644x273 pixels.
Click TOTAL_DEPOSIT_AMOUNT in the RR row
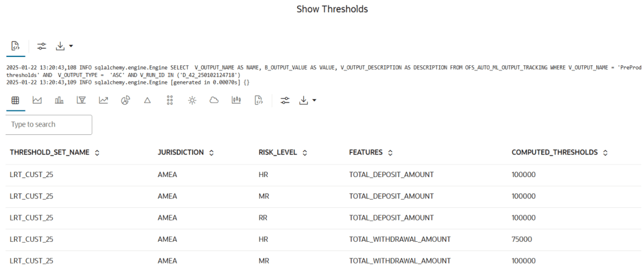(391, 218)
